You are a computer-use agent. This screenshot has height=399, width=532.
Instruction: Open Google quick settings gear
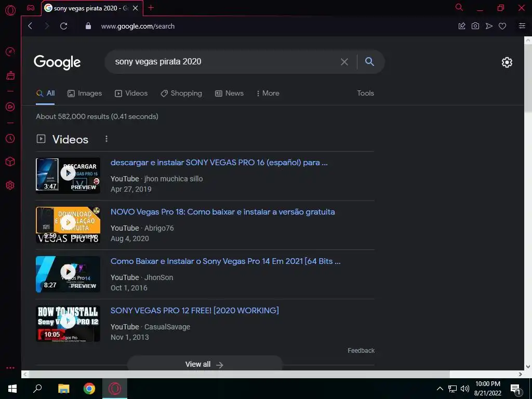click(x=507, y=62)
